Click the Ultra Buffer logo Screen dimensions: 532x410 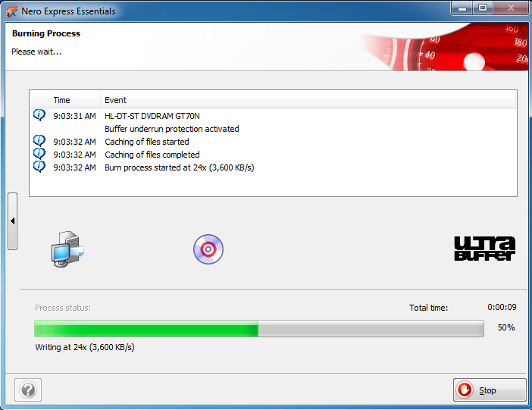pyautogui.click(x=484, y=249)
